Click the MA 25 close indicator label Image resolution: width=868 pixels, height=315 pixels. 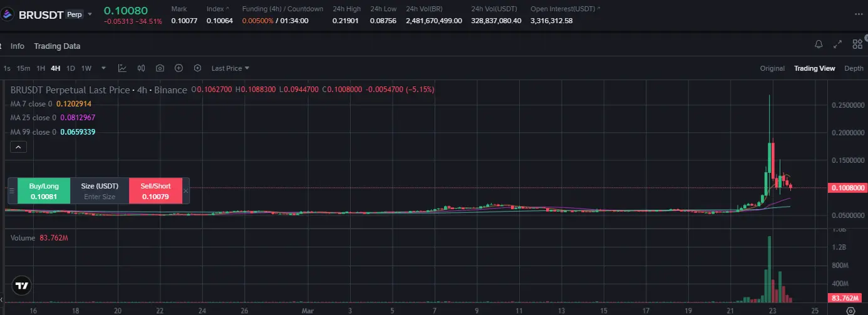click(33, 118)
